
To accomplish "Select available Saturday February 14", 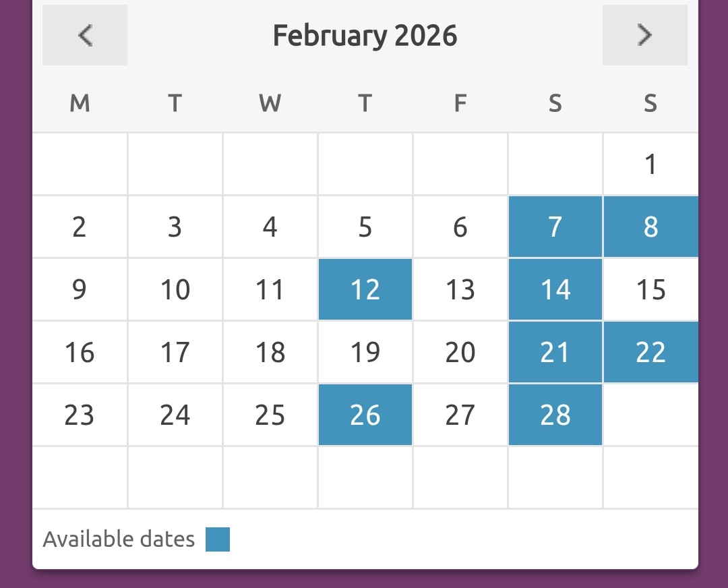I will pos(555,290).
